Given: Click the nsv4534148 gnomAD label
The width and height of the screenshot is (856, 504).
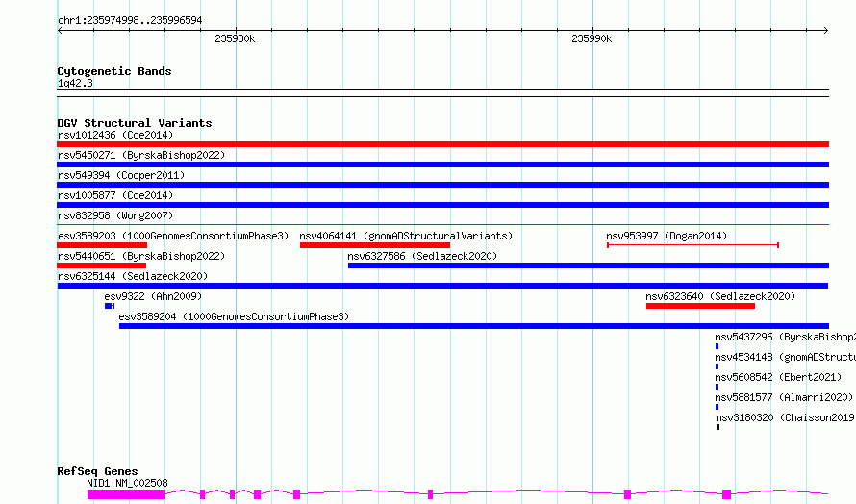Looking at the screenshot, I should (x=785, y=357).
